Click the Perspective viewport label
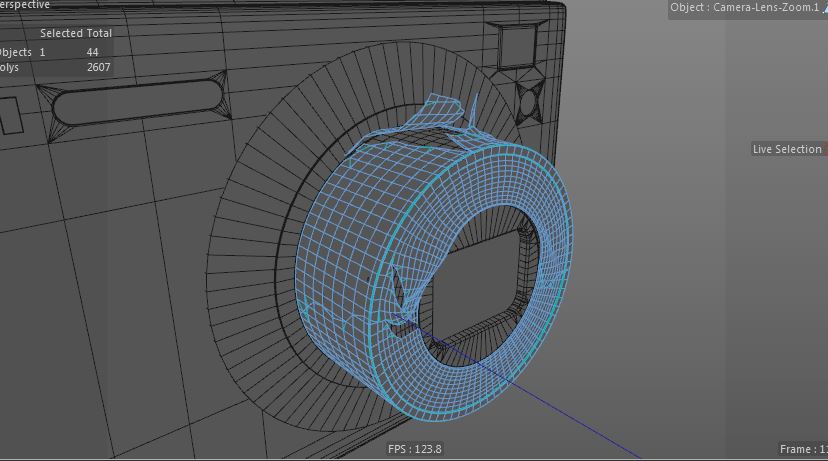Screen dimensions: 828x461 [24, 5]
